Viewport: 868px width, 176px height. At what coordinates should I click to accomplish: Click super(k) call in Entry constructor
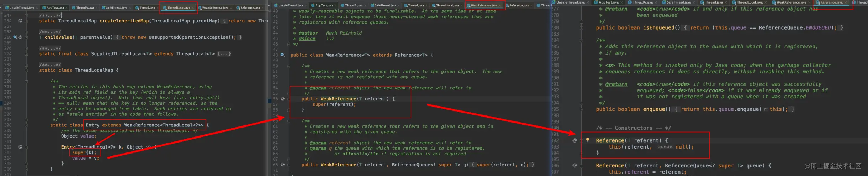84,152
